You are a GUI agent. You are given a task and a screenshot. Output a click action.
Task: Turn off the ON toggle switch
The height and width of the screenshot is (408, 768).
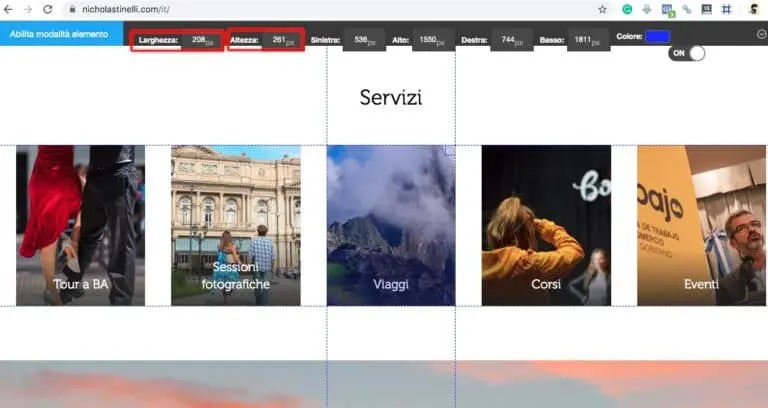click(x=687, y=53)
